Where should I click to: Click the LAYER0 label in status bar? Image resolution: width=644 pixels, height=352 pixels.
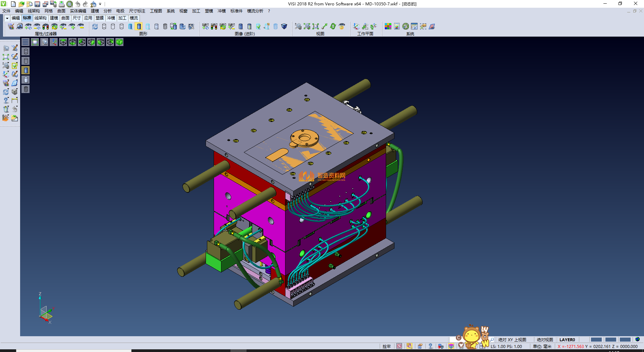567,340
